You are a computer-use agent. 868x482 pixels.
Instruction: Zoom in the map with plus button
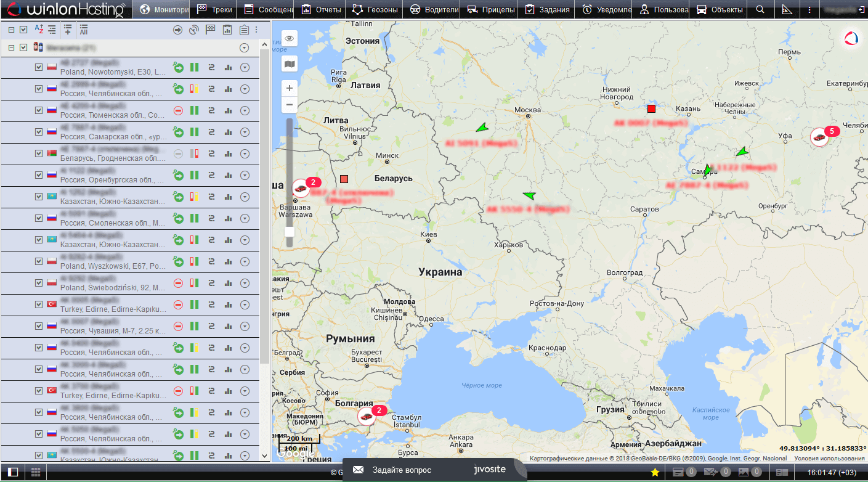pyautogui.click(x=290, y=88)
